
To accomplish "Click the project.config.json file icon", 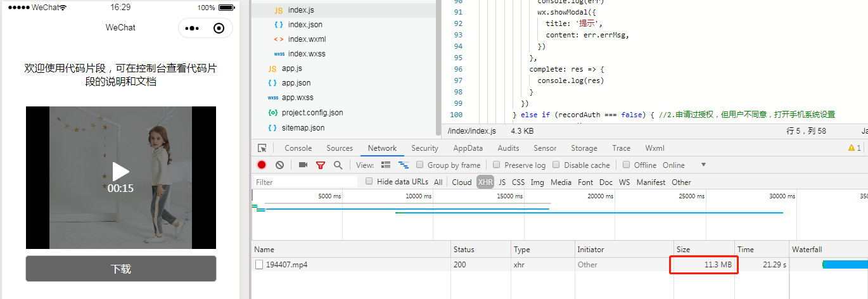I will coord(272,113).
